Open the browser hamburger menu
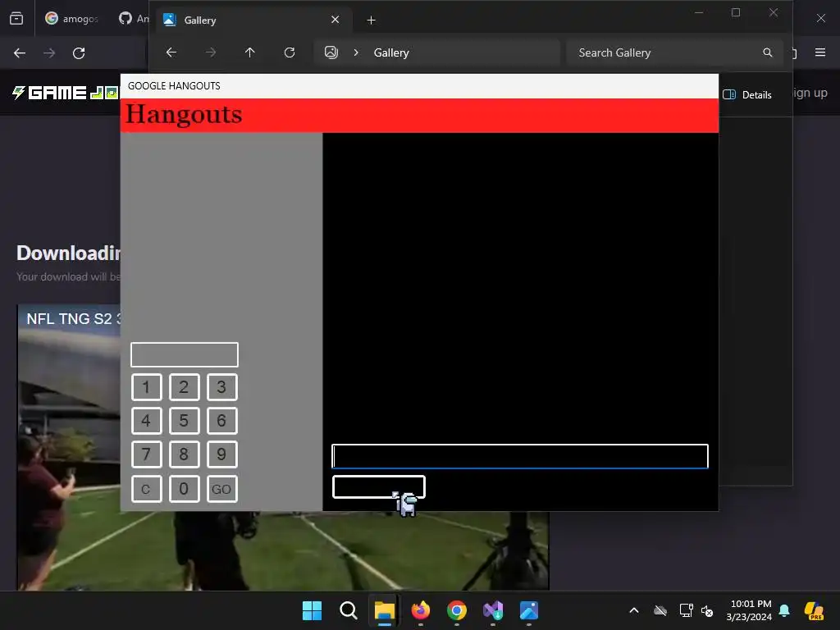Screen dimensions: 840x630 pyautogui.click(x=820, y=52)
